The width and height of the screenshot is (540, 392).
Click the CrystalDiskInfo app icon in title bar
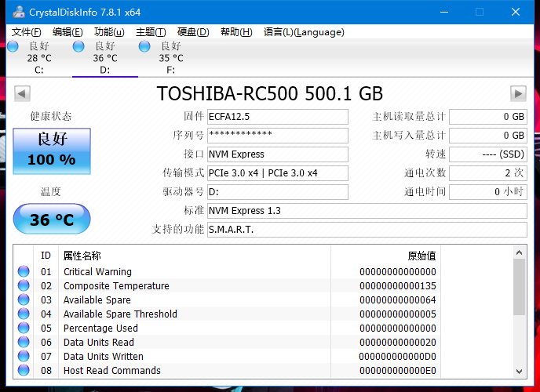click(x=19, y=12)
